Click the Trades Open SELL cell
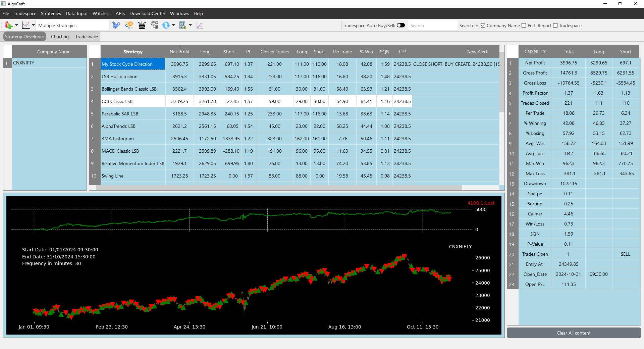Viewport: 644px width, 349px height. click(625, 254)
